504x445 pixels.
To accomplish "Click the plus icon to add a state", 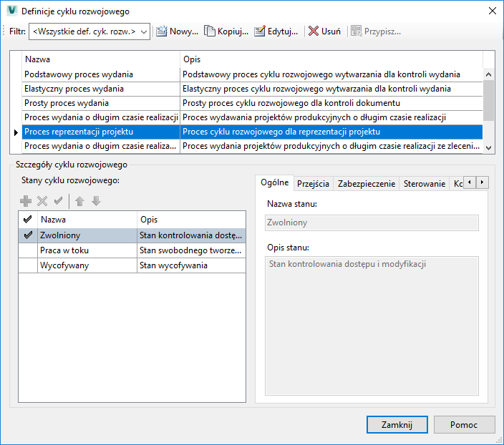I will pyautogui.click(x=26, y=201).
